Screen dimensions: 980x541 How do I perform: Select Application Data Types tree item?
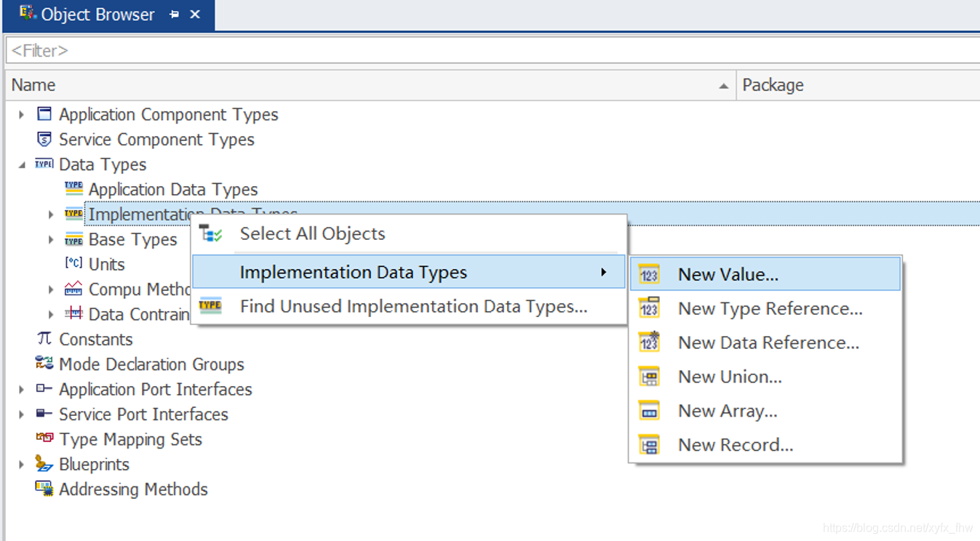pos(173,190)
